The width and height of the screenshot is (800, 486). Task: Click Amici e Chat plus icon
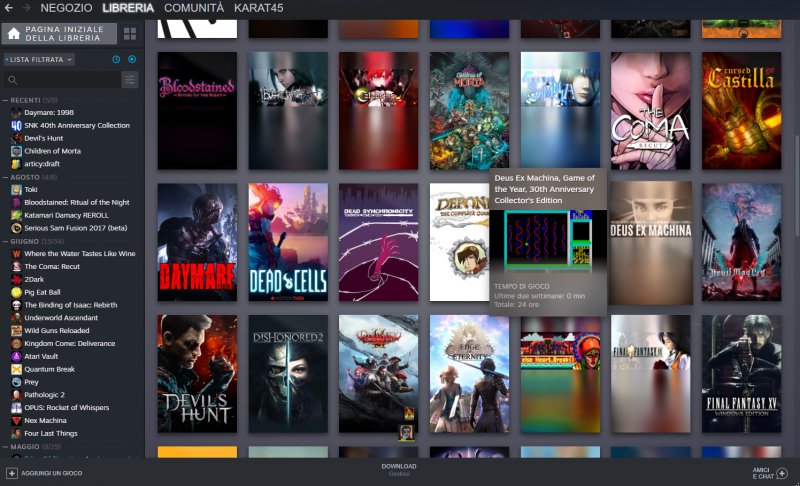(782, 472)
